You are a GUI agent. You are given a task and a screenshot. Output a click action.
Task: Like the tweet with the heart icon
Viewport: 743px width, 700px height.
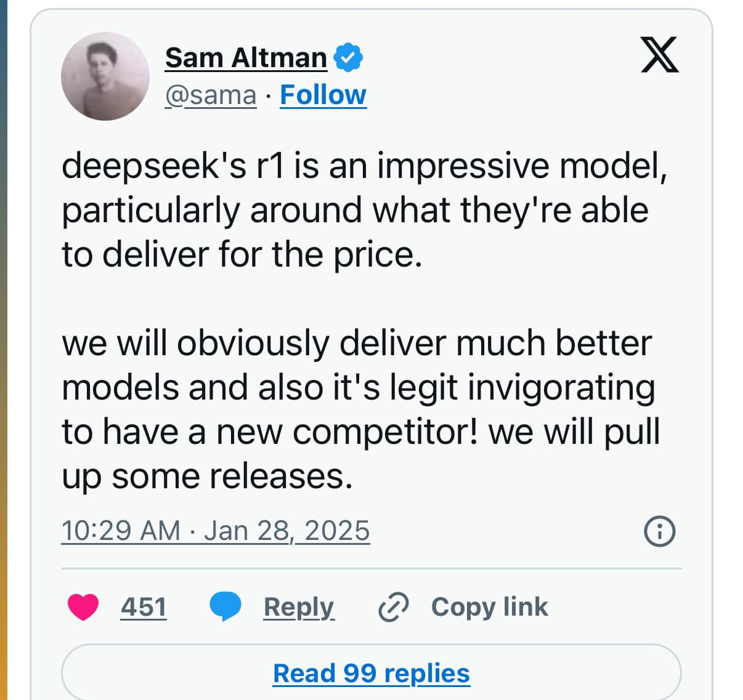pos(83,606)
